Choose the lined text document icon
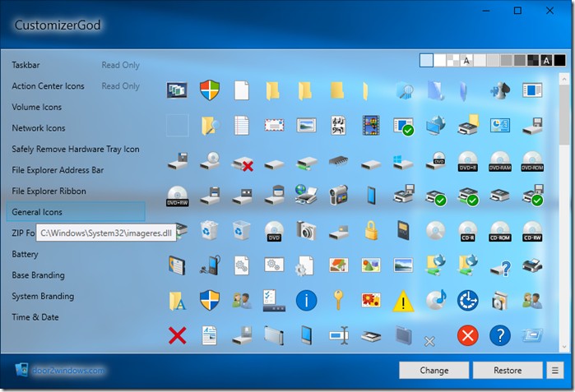 coord(242,125)
